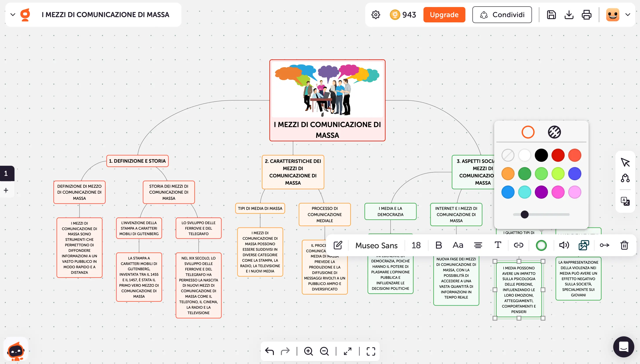
Task: Open the font size 18 selector
Action: pyautogui.click(x=416, y=245)
